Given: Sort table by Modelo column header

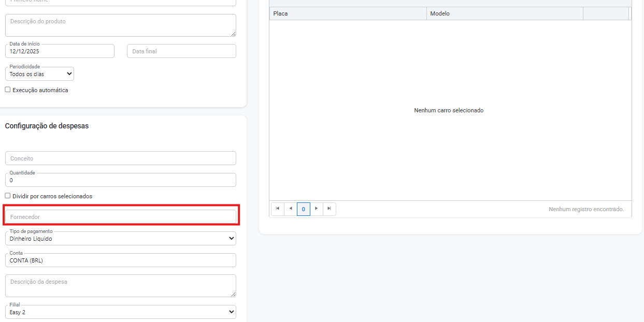Looking at the screenshot, I should point(505,13).
